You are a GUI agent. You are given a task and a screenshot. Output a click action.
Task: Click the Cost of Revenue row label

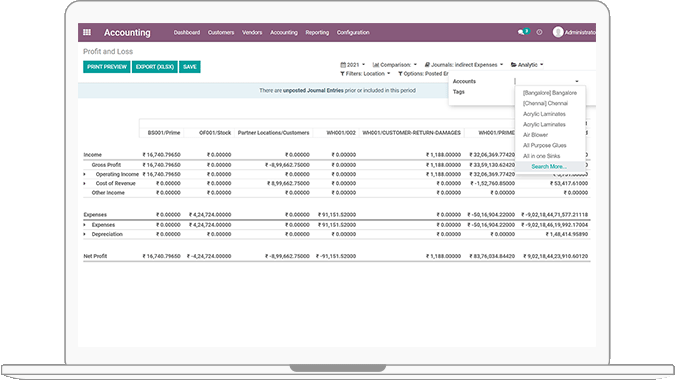point(115,183)
